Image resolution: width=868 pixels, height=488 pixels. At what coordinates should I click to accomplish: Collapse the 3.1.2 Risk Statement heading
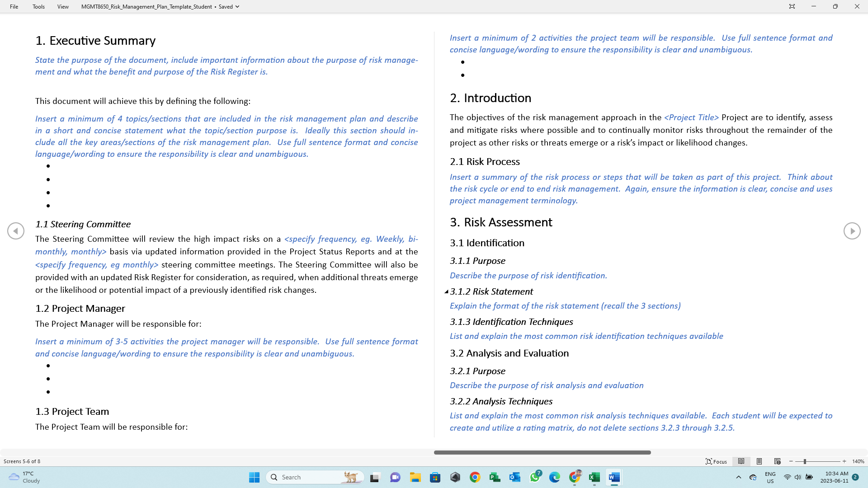click(446, 291)
